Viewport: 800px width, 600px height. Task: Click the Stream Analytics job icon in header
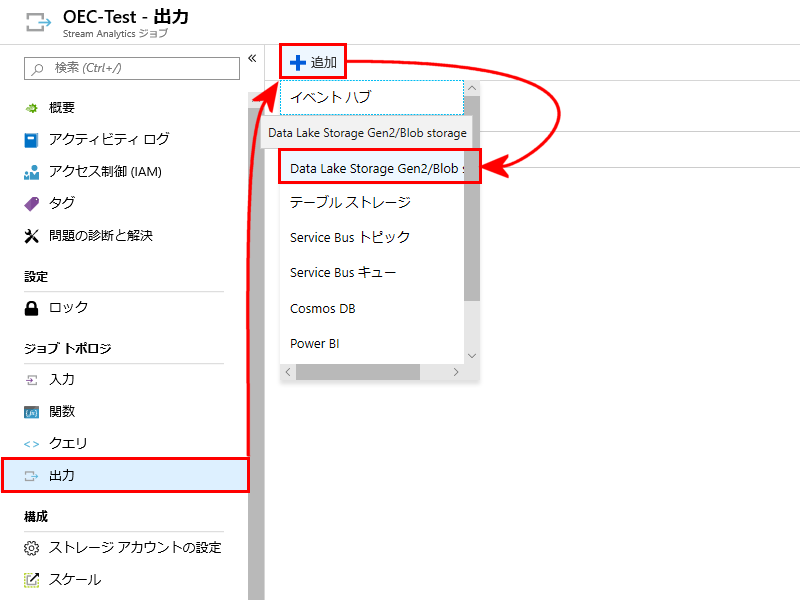[x=38, y=22]
